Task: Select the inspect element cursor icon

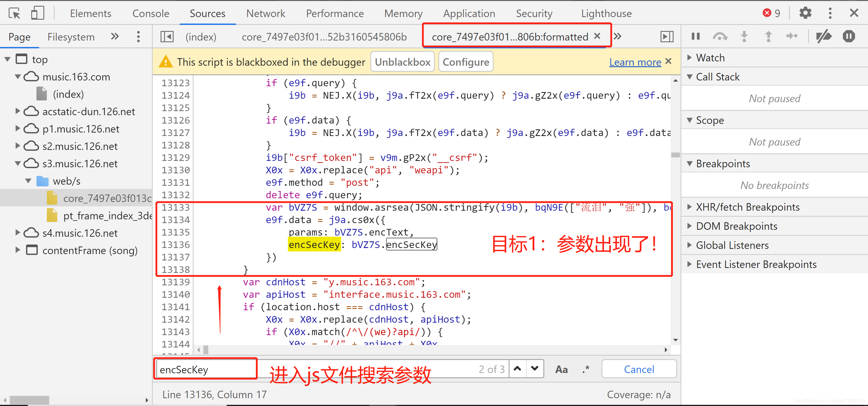Action: pyautogui.click(x=14, y=14)
